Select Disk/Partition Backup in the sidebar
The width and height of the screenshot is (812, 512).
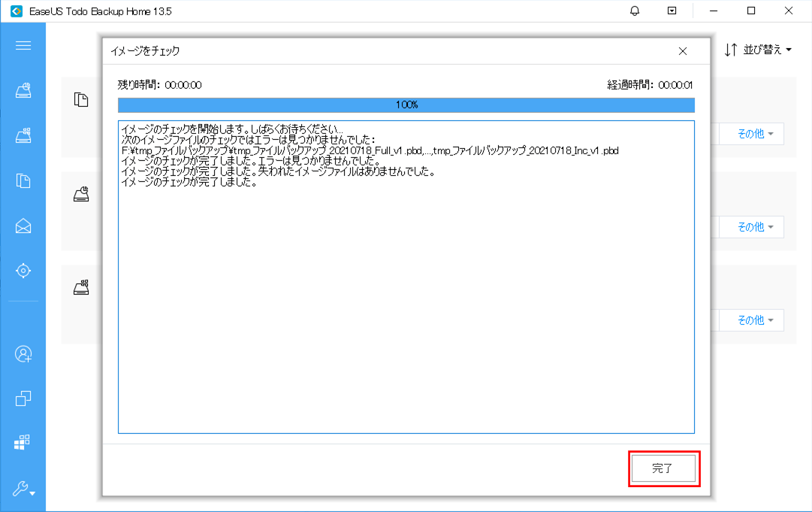pos(23,91)
